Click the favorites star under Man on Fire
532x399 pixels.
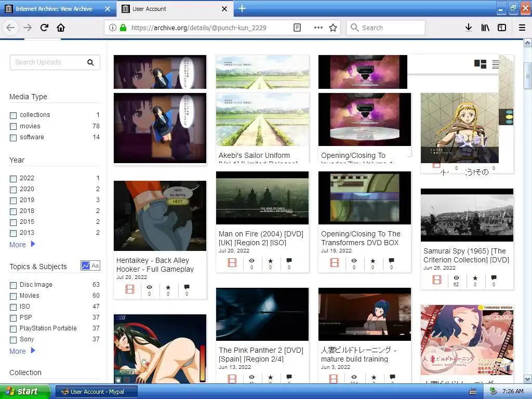click(x=270, y=261)
